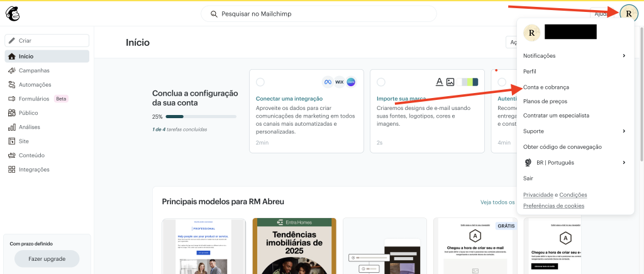Open Automações in the sidebar
Viewport: 644px width, 274px height.
(x=35, y=84)
